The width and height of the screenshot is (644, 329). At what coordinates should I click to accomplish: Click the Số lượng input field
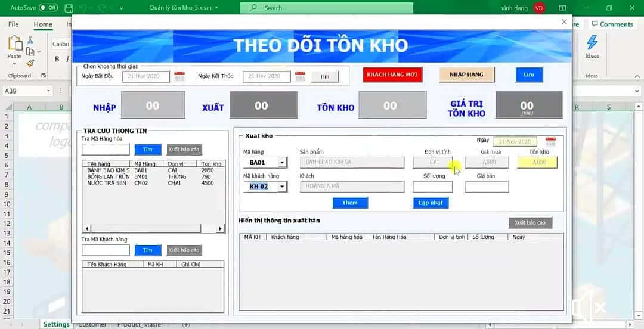tap(432, 187)
